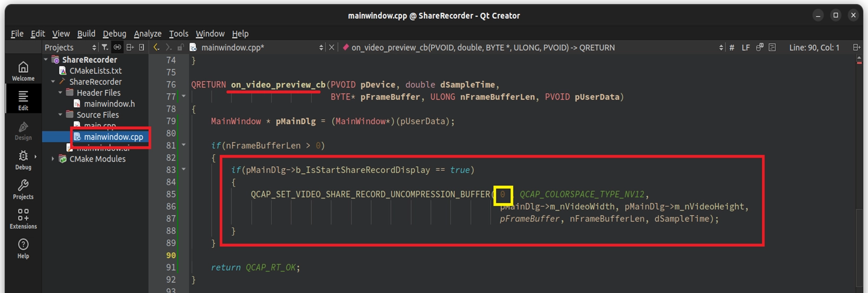Click the preprocessor directives hash icon

click(732, 48)
